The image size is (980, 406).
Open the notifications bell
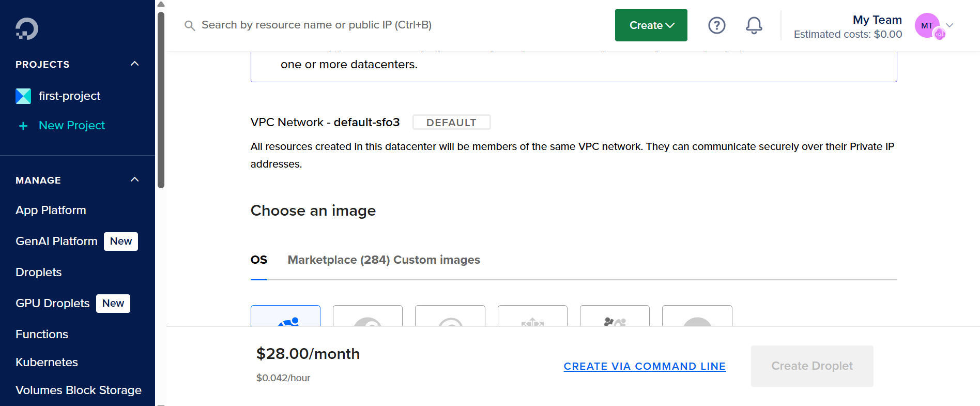coord(754,25)
